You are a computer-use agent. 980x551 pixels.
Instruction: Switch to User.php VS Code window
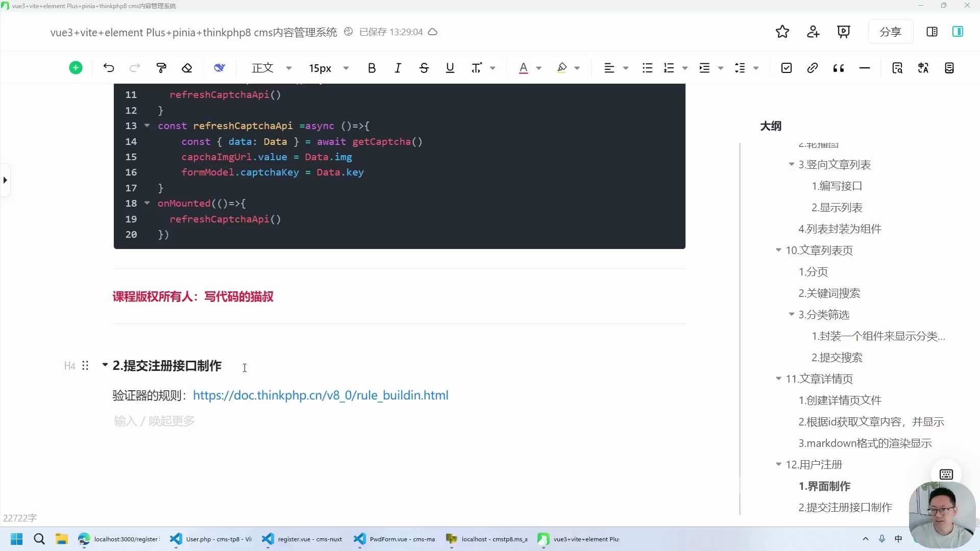(x=211, y=539)
